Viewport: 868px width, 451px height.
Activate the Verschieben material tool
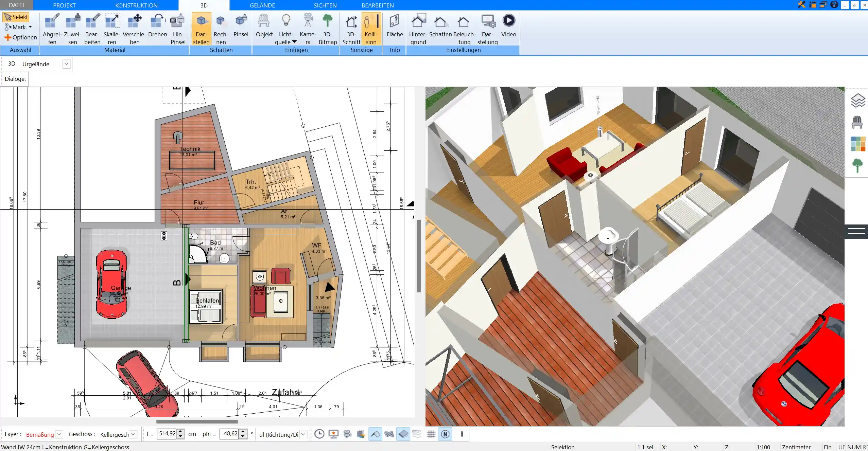[134, 29]
